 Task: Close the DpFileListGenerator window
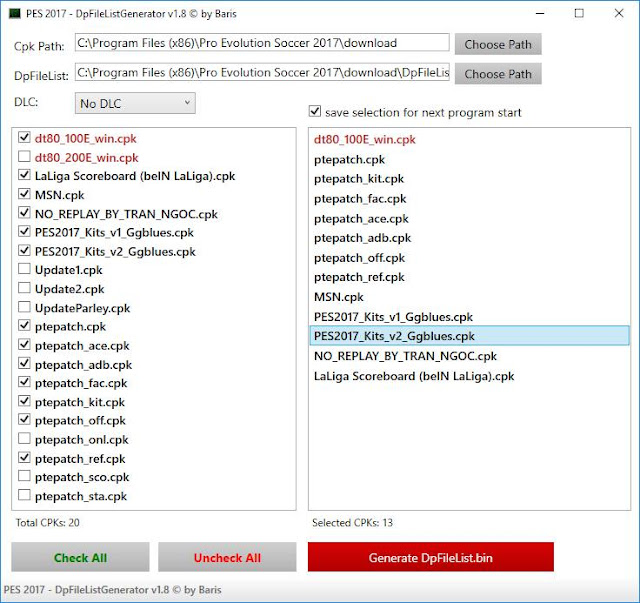[x=619, y=13]
